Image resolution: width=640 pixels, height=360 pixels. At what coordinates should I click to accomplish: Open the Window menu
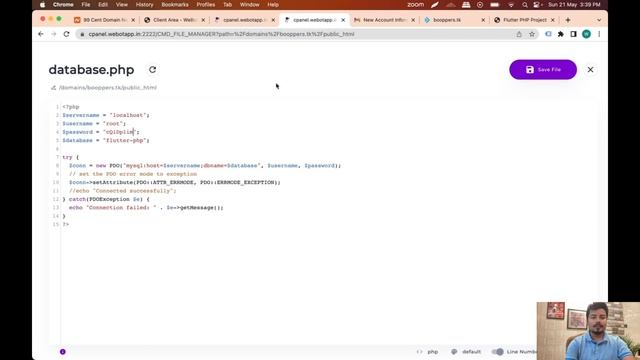click(x=249, y=4)
